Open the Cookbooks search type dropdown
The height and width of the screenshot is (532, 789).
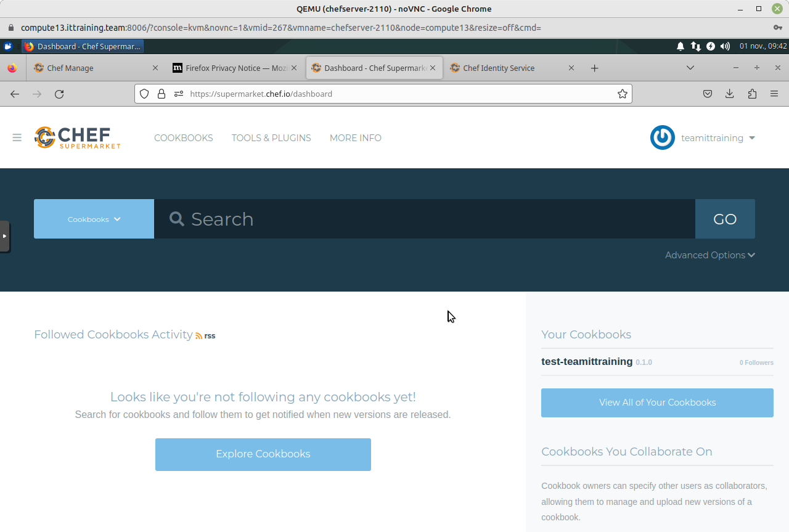[x=94, y=219]
